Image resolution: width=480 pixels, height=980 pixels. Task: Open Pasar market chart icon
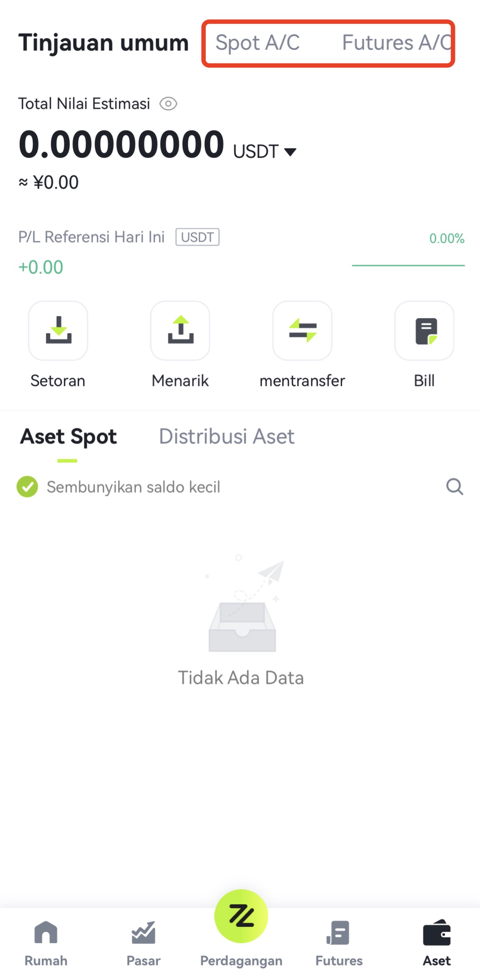pos(143,932)
